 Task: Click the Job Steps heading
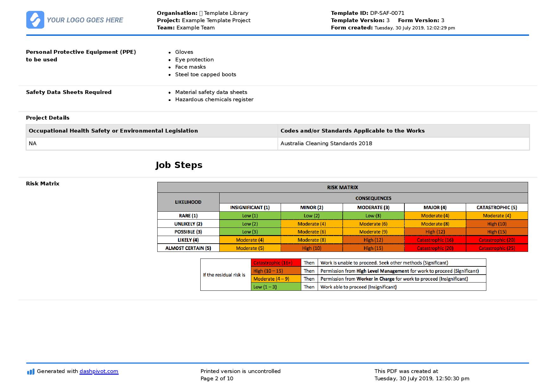(179, 165)
